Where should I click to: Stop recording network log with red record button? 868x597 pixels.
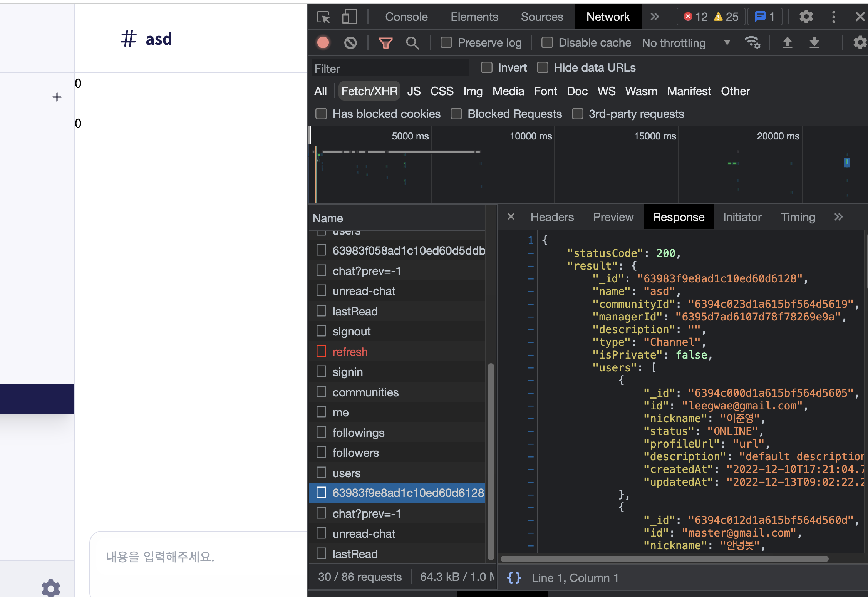tap(323, 43)
